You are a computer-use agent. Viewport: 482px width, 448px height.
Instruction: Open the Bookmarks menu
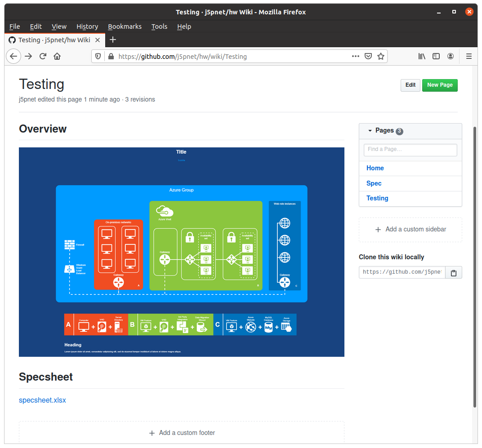(x=125, y=27)
